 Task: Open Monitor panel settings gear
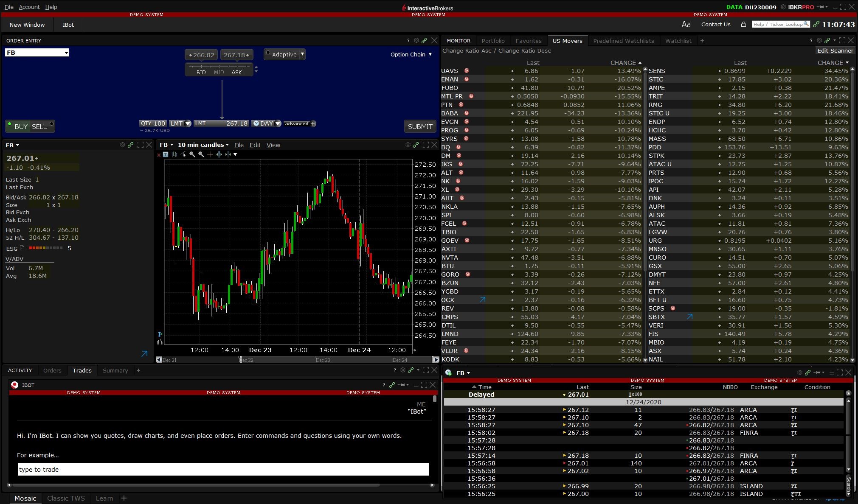(819, 41)
